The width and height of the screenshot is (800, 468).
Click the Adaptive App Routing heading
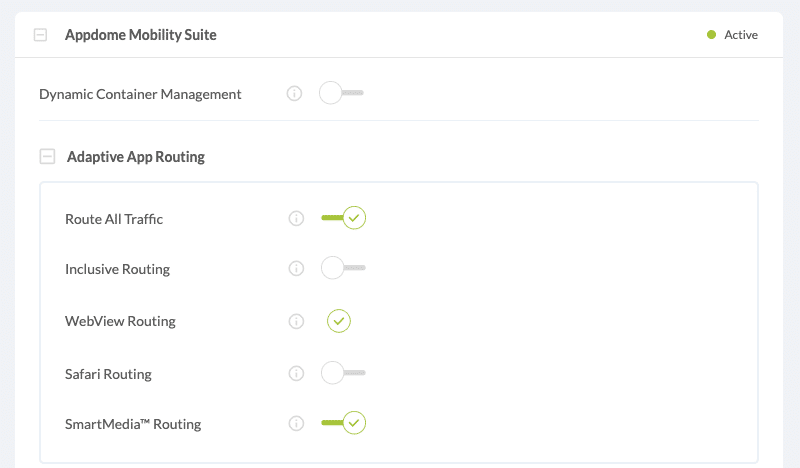point(135,157)
